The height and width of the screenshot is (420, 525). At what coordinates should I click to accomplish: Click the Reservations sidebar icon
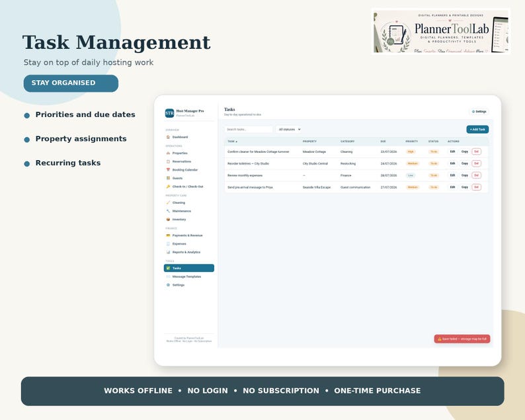tap(168, 161)
